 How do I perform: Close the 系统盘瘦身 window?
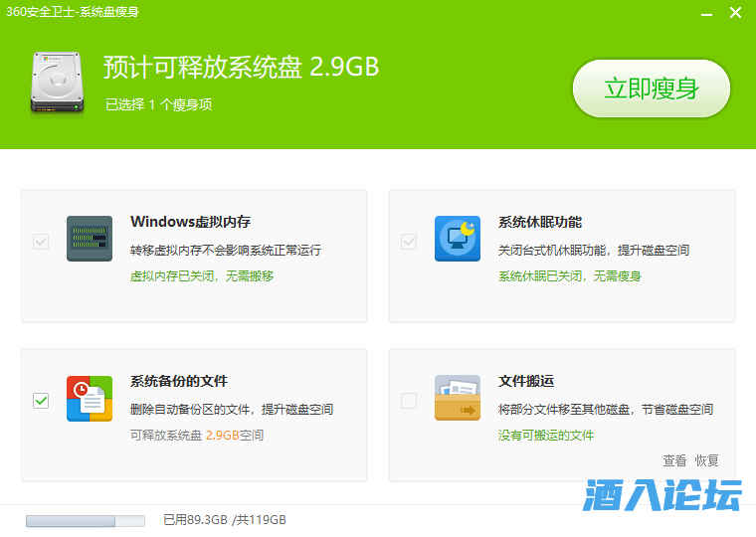[735, 13]
